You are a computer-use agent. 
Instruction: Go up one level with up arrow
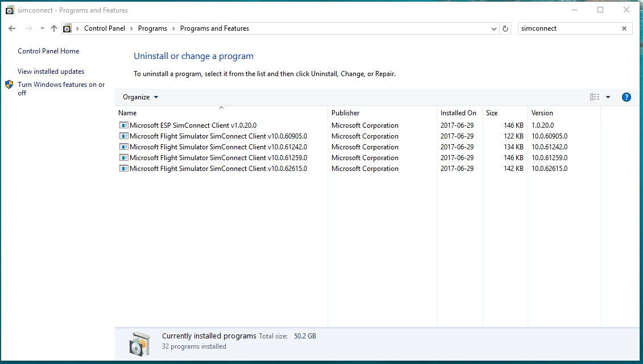click(53, 28)
